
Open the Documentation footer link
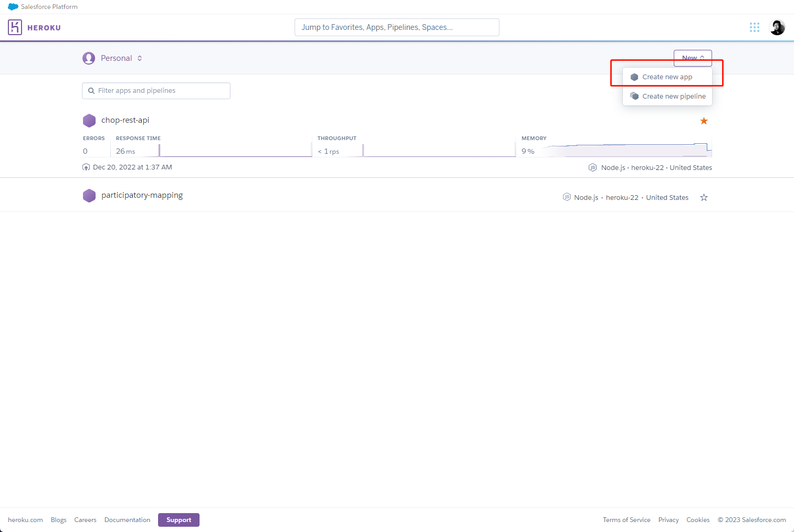point(127,520)
